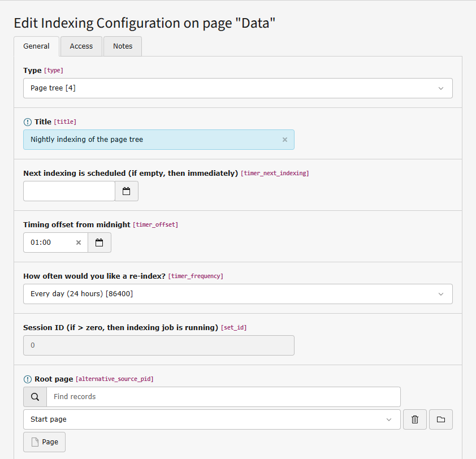Open the calendar picker for timing offset

pos(99,243)
